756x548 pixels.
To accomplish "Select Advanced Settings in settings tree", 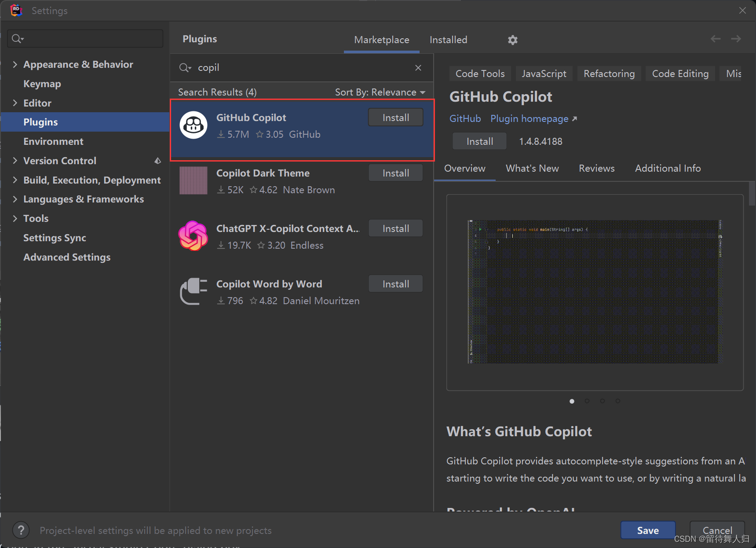I will tap(67, 257).
